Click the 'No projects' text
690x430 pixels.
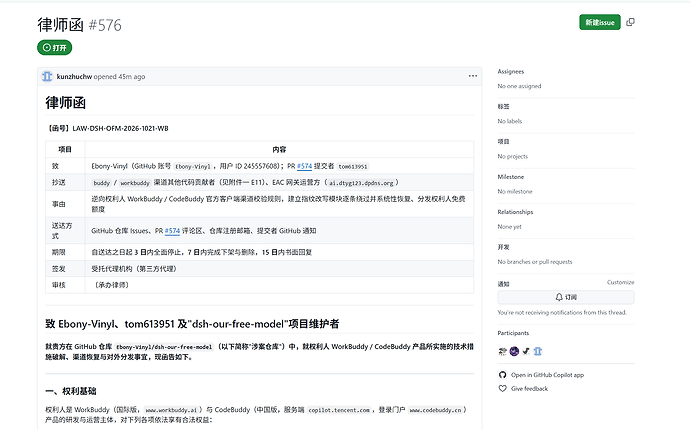[x=513, y=156]
